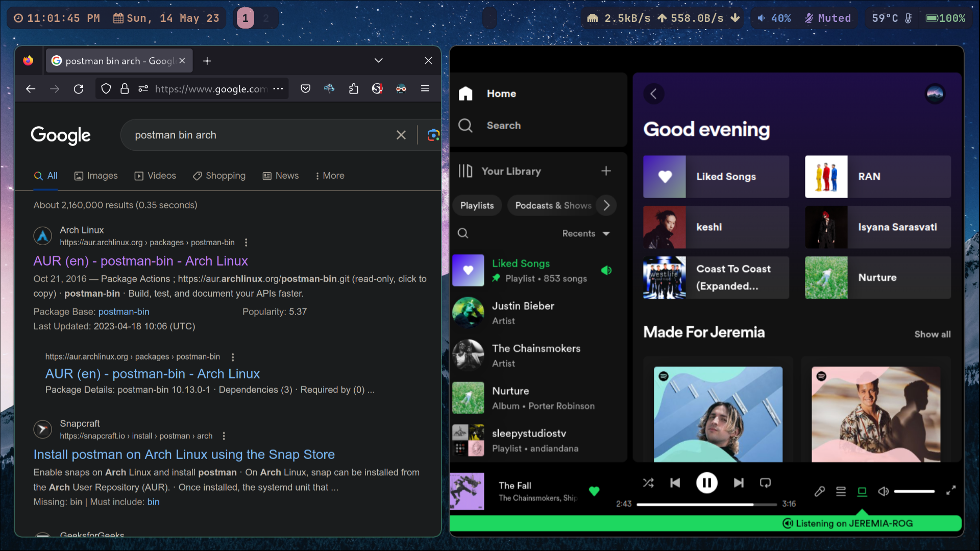The height and width of the screenshot is (551, 980).
Task: Open Spotify user profile avatar
Action: click(935, 94)
